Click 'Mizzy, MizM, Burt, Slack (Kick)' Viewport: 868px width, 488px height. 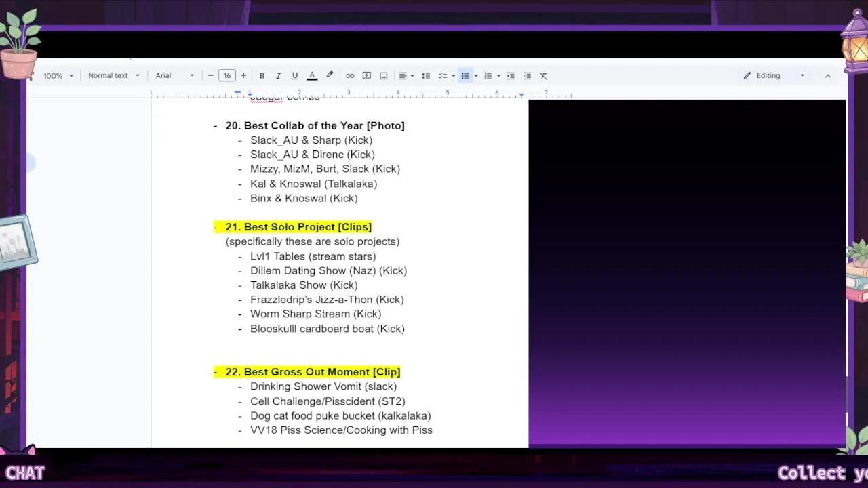point(325,169)
